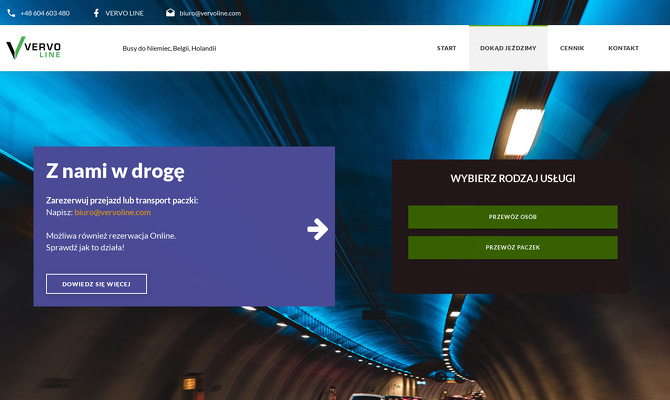Choose the PRZEWÓZ OSÓB service button
The height and width of the screenshot is (400, 670).
(512, 217)
